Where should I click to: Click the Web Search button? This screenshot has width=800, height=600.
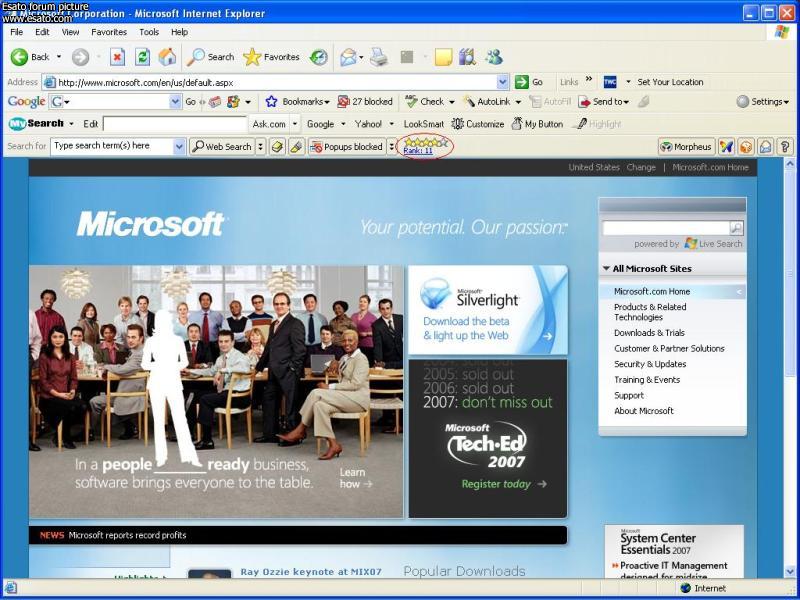click(x=222, y=147)
